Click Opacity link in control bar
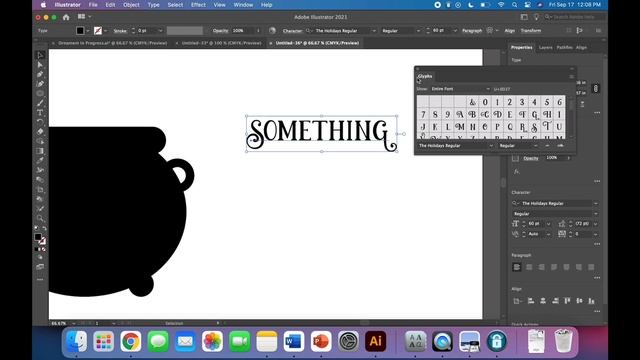This screenshot has width=640, height=360. tap(220, 31)
